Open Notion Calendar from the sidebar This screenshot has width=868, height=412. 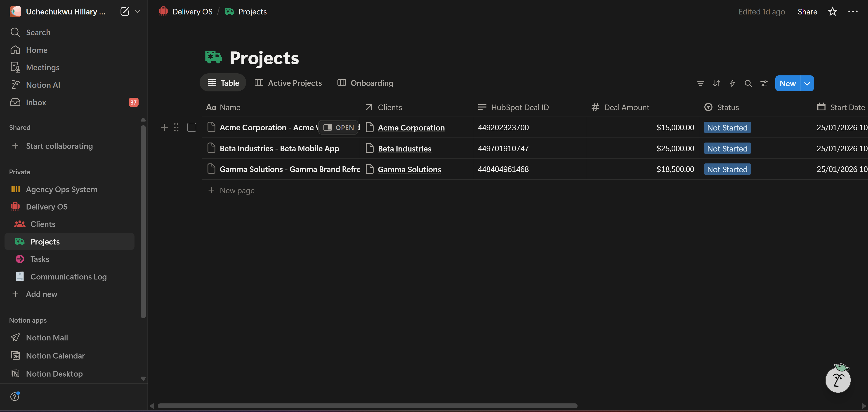point(55,356)
